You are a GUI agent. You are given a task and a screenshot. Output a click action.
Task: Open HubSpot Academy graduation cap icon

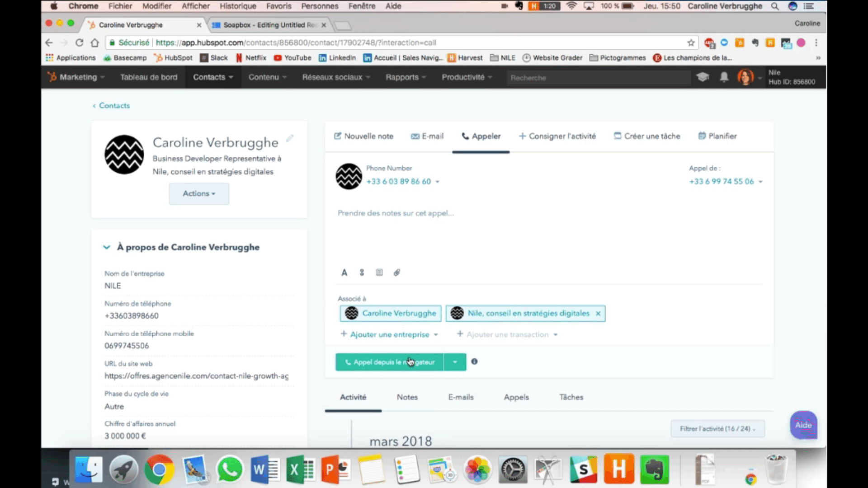702,77
